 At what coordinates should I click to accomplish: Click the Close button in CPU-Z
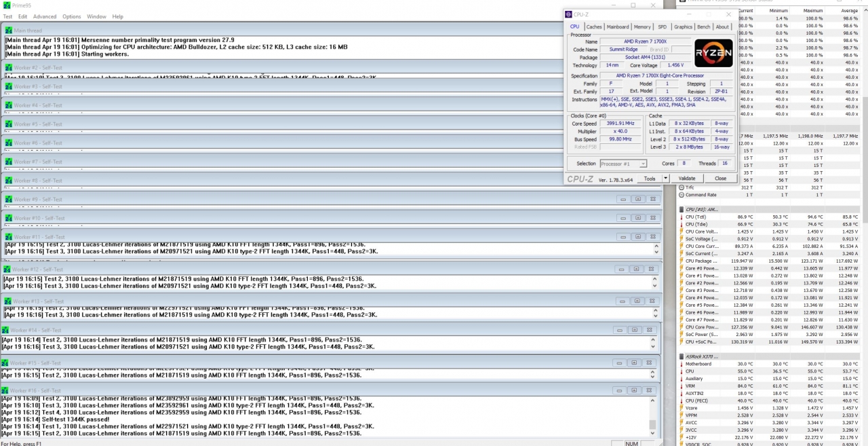click(720, 179)
